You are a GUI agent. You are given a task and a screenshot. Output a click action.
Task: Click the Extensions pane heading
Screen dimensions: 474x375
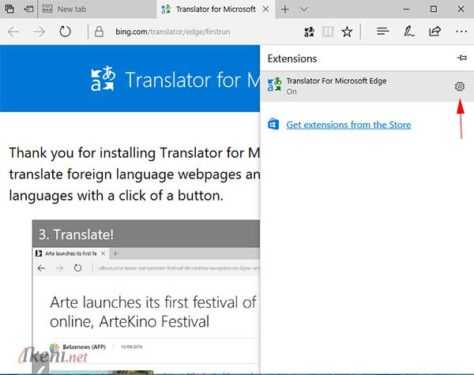click(x=292, y=59)
